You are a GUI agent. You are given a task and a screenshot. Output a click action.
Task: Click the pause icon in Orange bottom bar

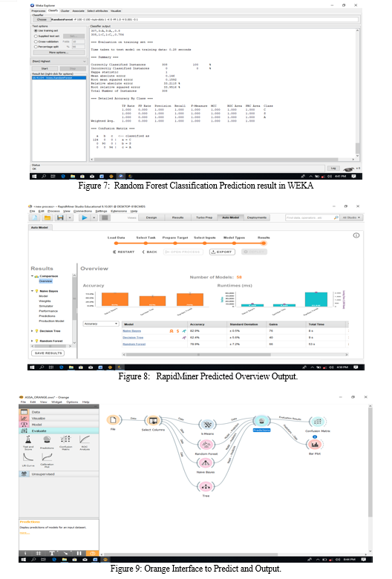click(79, 553)
